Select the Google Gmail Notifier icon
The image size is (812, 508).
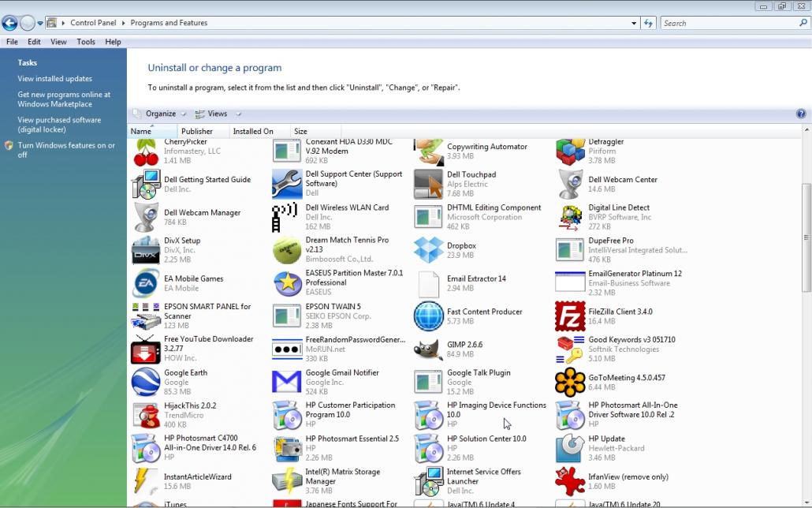click(287, 382)
